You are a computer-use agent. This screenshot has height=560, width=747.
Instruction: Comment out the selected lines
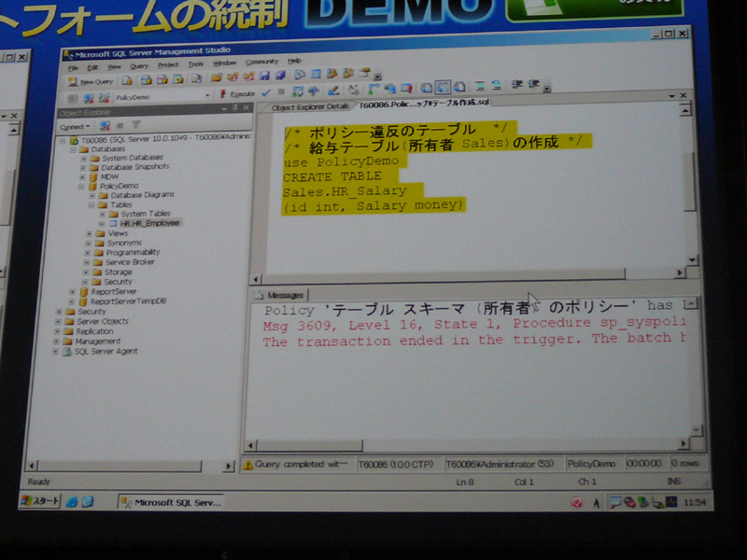[480, 86]
